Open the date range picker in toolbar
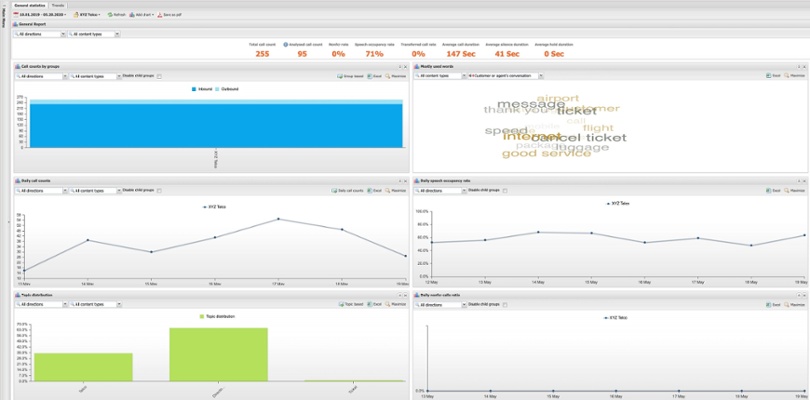This screenshot has width=810, height=400. pyautogui.click(x=42, y=14)
